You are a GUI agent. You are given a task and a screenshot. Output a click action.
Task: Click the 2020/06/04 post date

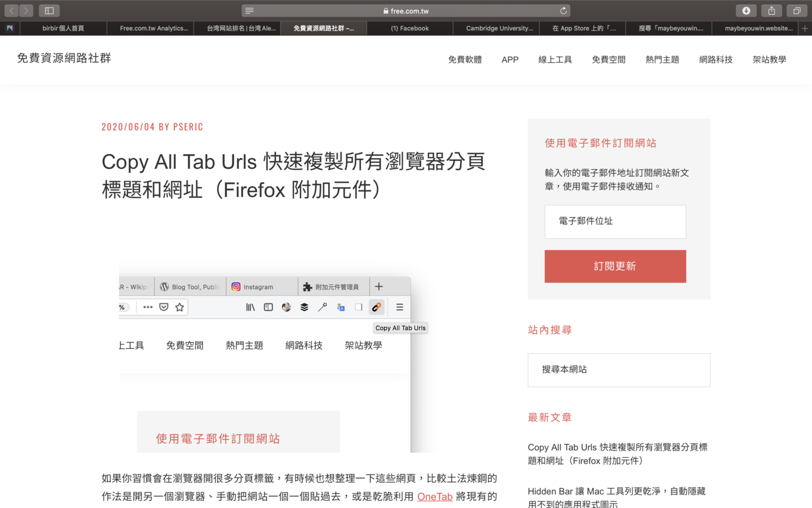128,127
